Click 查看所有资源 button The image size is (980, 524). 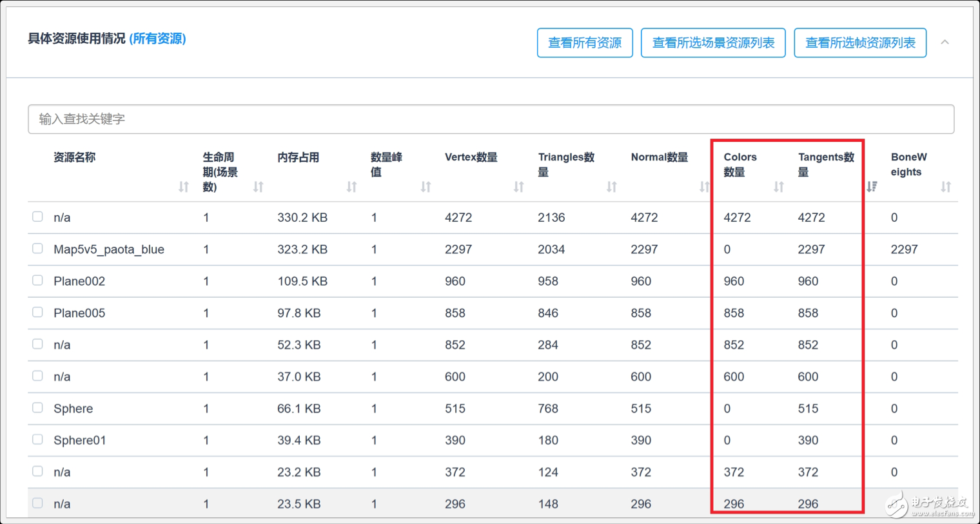pos(585,43)
